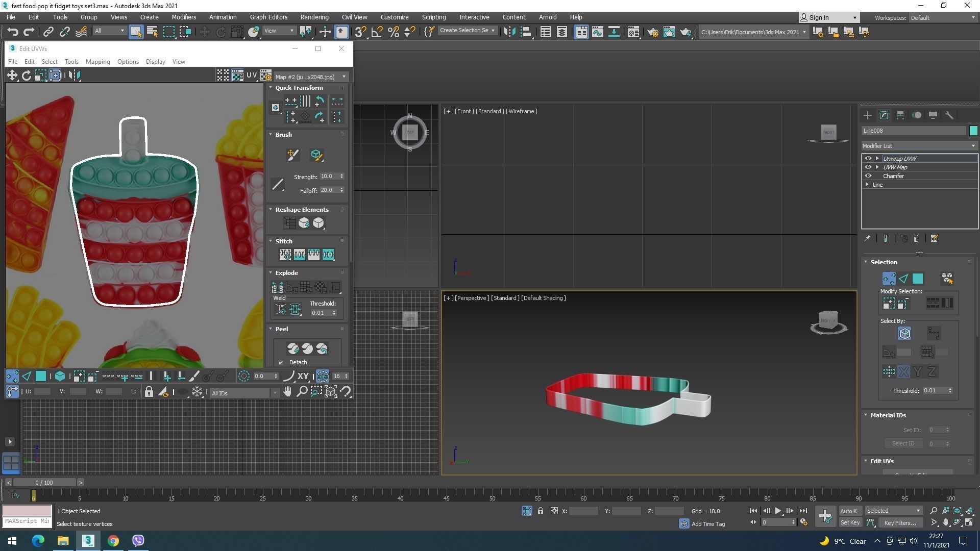Select Polygon sub-object mode in Selection rollout

point(918,279)
